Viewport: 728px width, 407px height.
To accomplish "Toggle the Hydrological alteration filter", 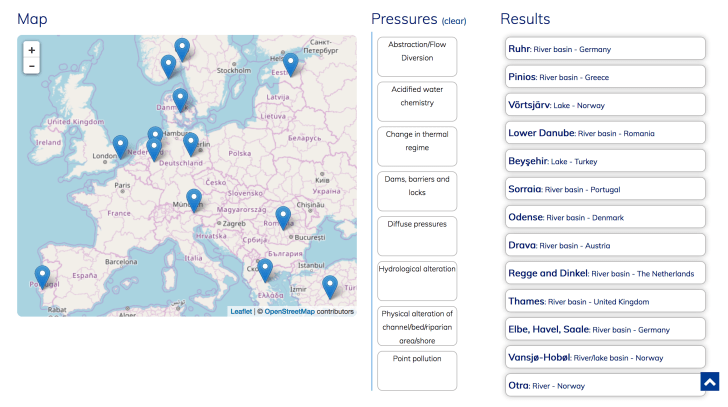I will [417, 281].
